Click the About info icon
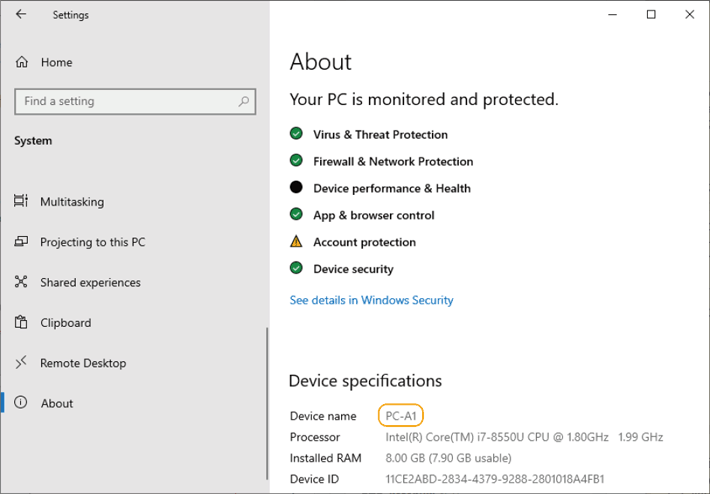 pos(21,403)
